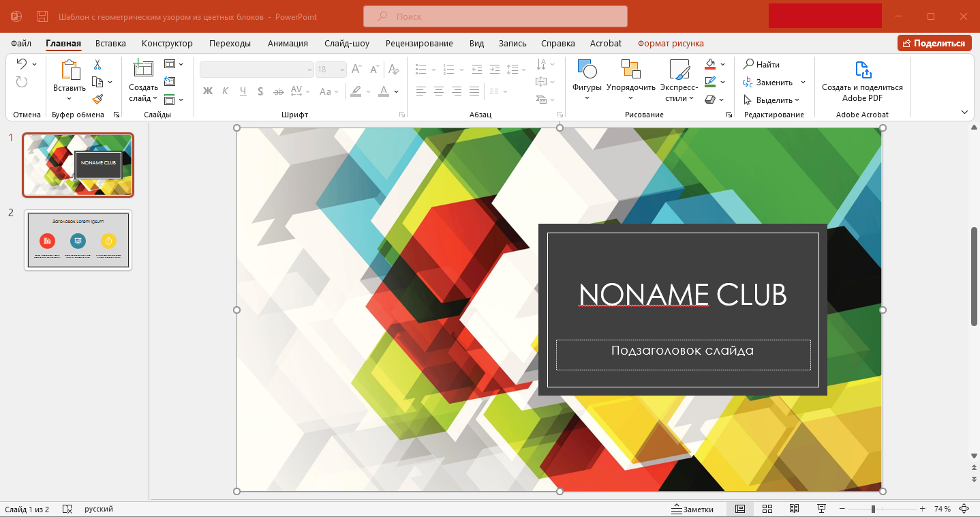Select the slide 2 thumbnail

point(78,239)
